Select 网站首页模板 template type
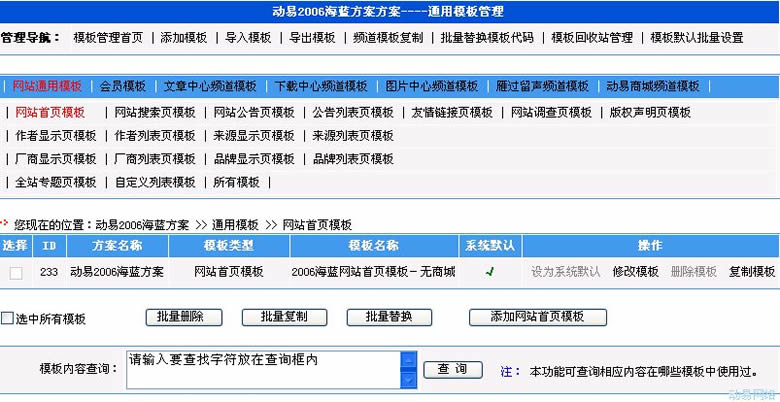 click(50, 112)
